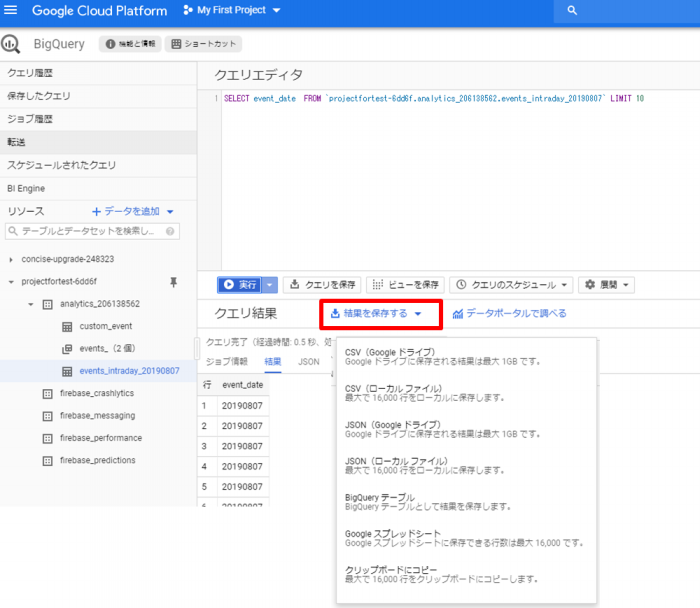Choose JSON (ローカル ファイル) save option
This screenshot has height=608, width=700.
[x=467, y=466]
